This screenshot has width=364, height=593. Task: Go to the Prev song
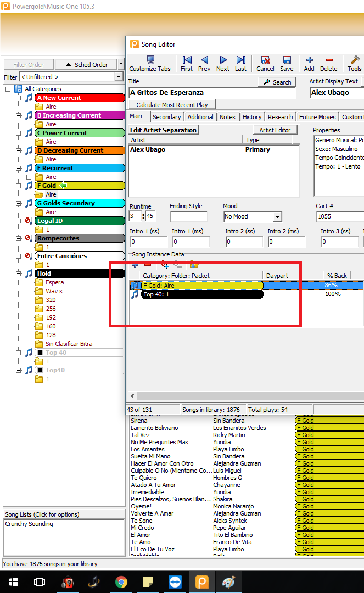204,64
